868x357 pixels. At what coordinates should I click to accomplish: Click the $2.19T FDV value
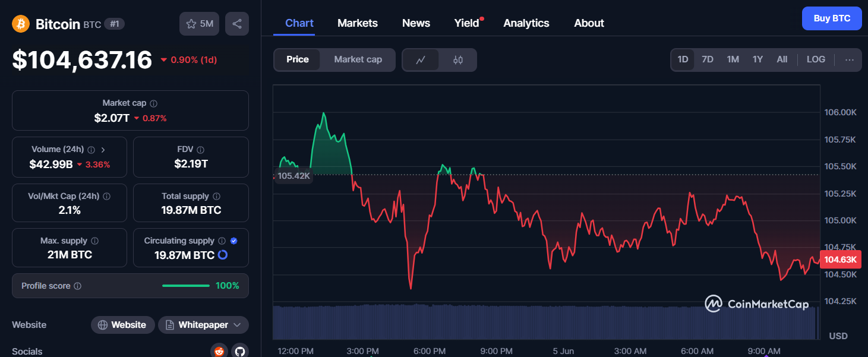pyautogui.click(x=191, y=163)
